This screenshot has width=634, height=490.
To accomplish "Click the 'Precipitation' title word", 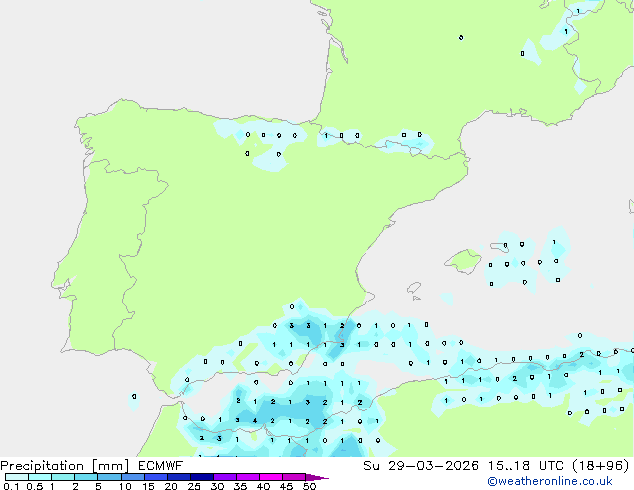I will coord(42,466).
